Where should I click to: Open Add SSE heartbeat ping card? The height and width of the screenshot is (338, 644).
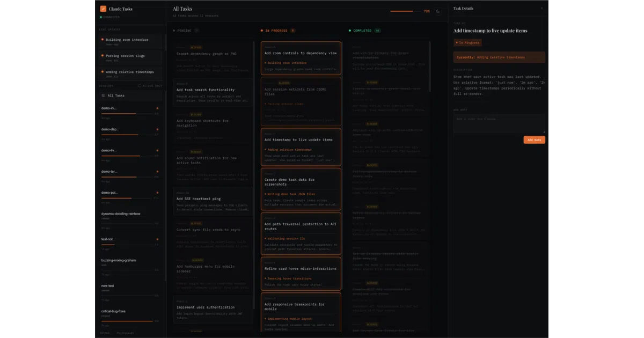(x=213, y=201)
